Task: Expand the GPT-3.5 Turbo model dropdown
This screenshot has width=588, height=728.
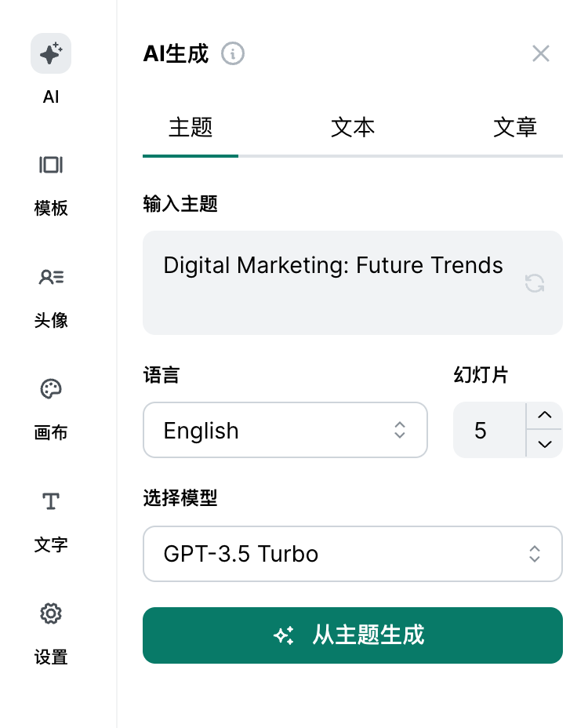Action: (x=353, y=554)
